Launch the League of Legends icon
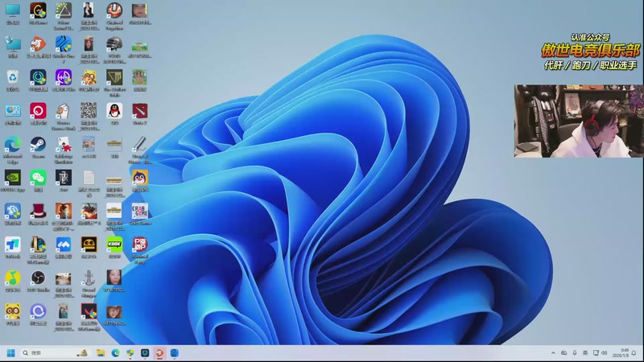This screenshot has height=362, width=644. [38, 245]
